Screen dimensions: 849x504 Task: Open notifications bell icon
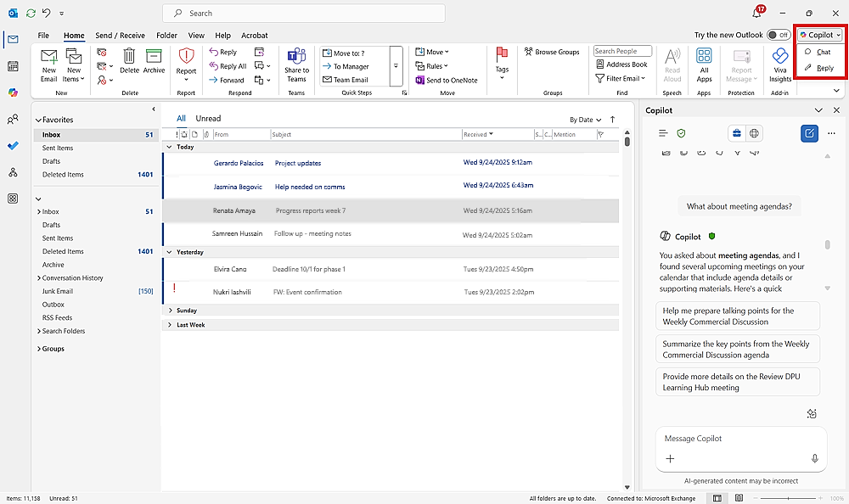pyautogui.click(x=756, y=14)
